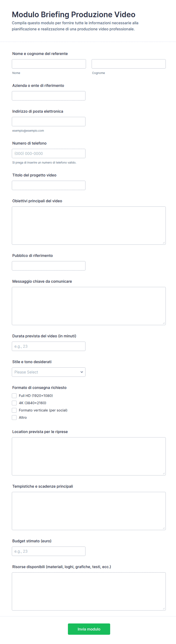Submit with the Invia modulo button
This screenshot has width=176, height=644.
(x=89, y=629)
